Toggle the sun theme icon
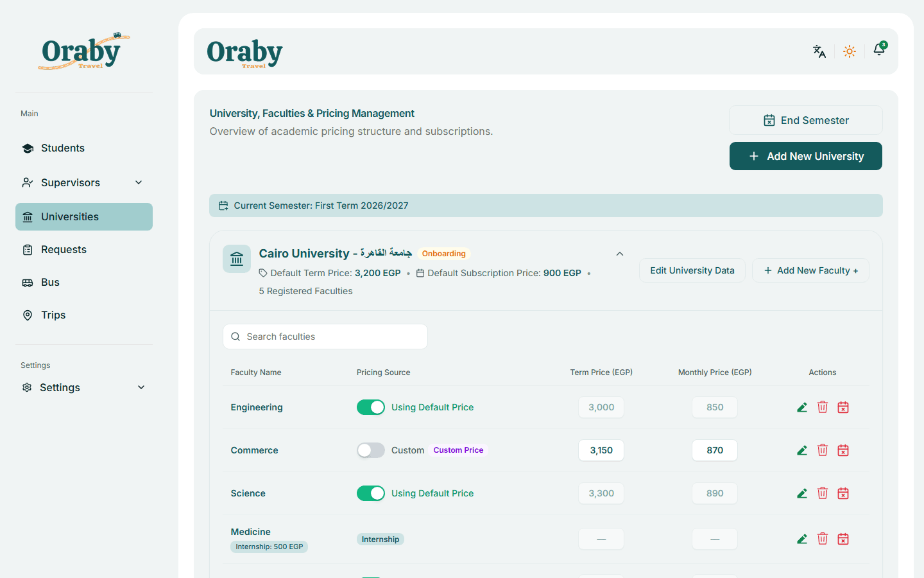 coord(850,51)
